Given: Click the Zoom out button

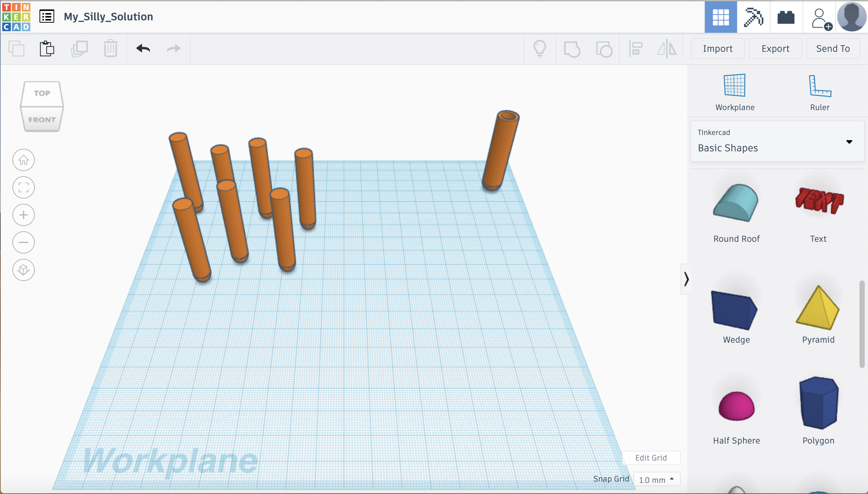Looking at the screenshot, I should tap(23, 242).
